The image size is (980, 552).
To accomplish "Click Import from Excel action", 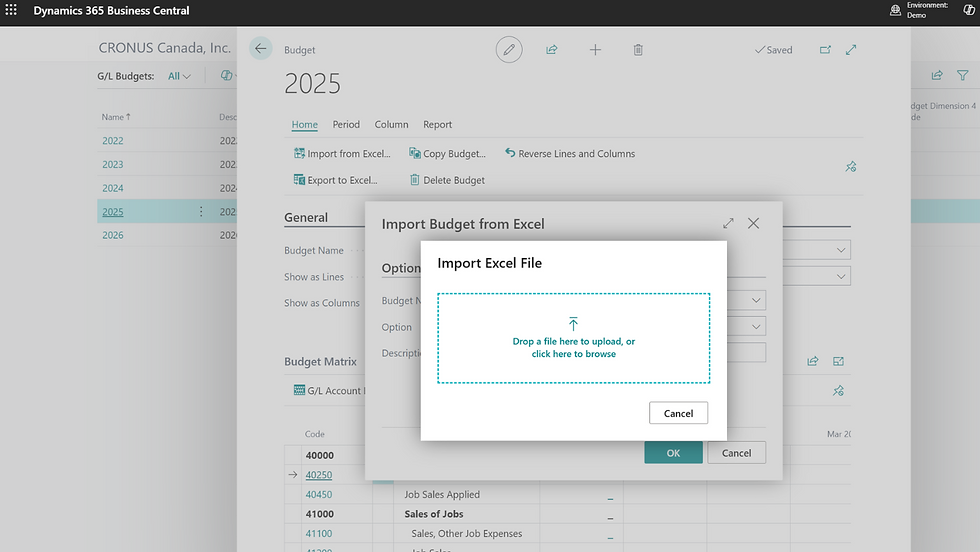I will [342, 153].
